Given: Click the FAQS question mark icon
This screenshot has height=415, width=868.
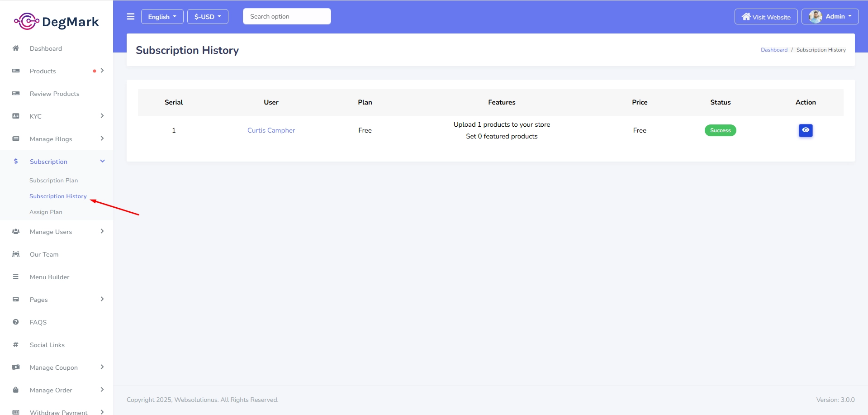Looking at the screenshot, I should pos(16,322).
